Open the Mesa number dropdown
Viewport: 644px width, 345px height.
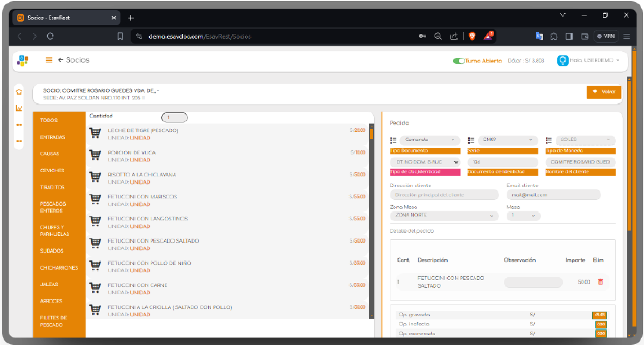(523, 215)
